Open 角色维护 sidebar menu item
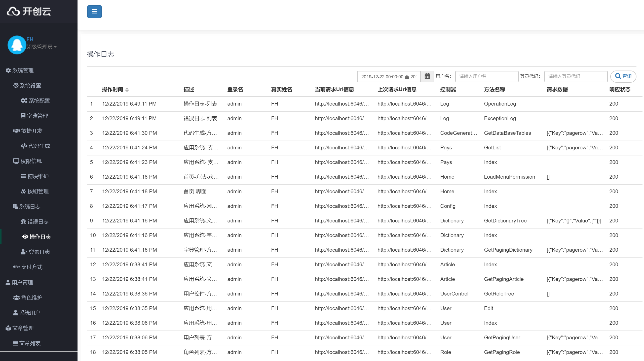This screenshot has height=361, width=644. click(28, 298)
